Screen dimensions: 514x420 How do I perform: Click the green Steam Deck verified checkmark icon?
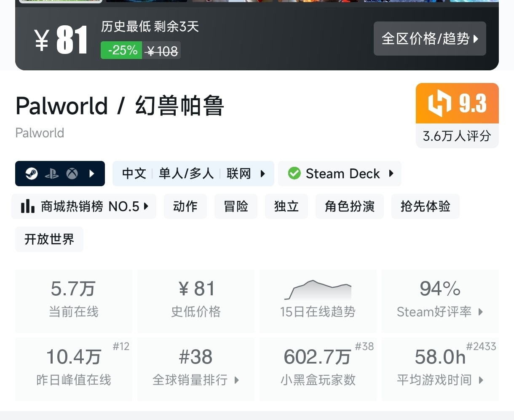294,173
